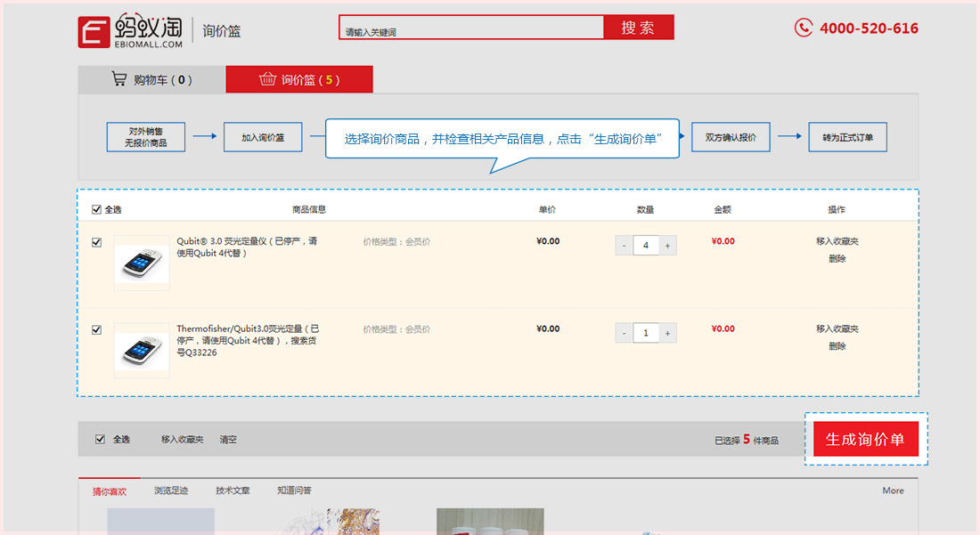This screenshot has width=980, height=535.
Task: Click the phone icon beside 4000-520-616
Action: [x=803, y=28]
